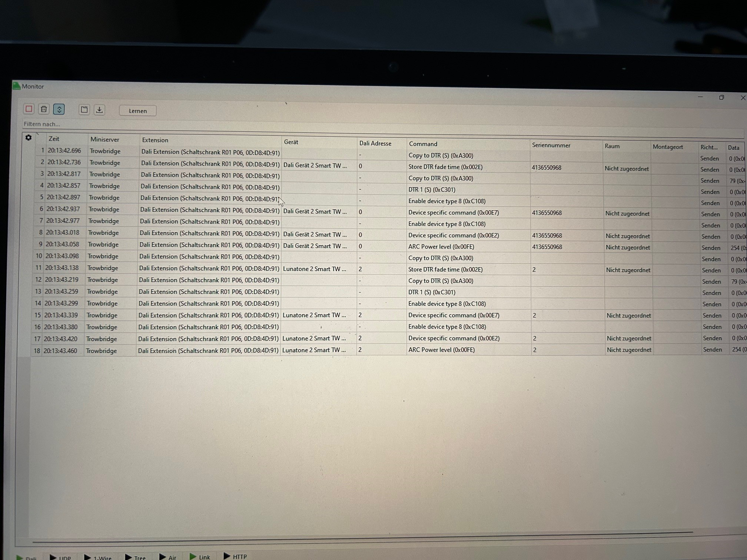The image size is (747, 560).
Task: Clear log with trash can icon
Action: [x=44, y=109]
